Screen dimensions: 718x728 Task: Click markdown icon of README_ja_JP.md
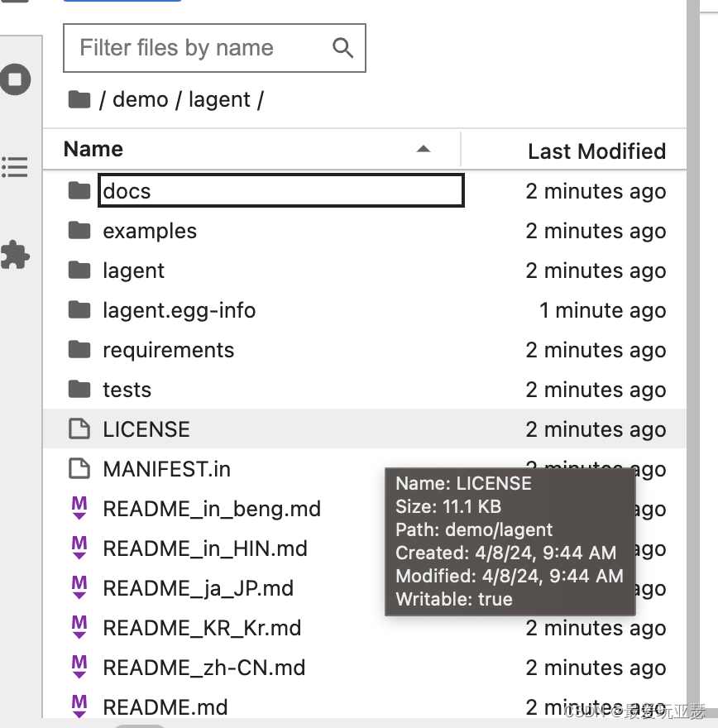[79, 587]
